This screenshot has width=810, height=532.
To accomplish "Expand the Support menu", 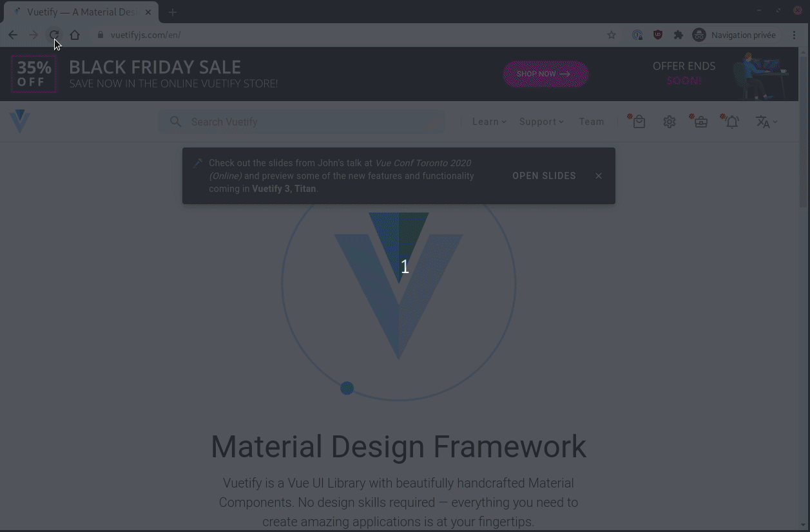I will click(x=541, y=122).
